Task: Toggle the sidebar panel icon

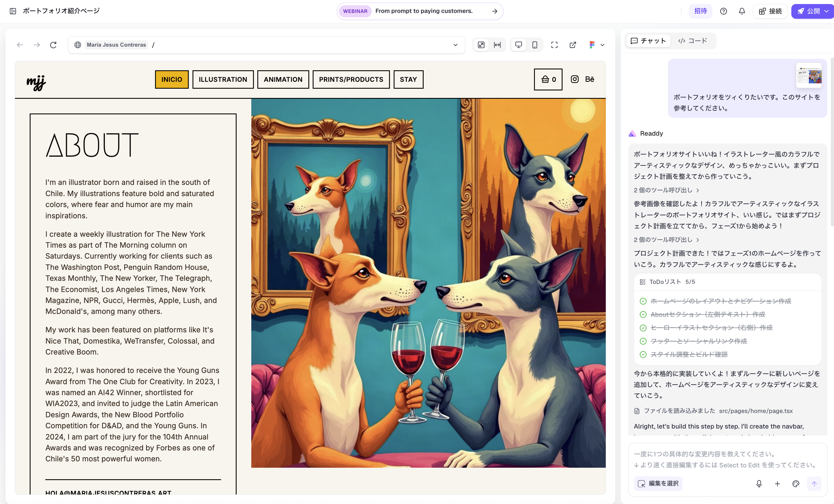Action: click(x=13, y=11)
